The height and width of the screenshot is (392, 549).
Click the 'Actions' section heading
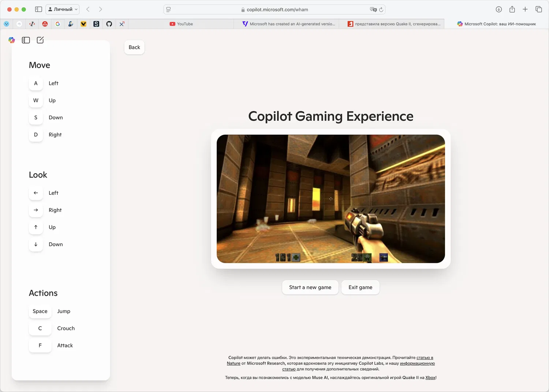coord(43,293)
